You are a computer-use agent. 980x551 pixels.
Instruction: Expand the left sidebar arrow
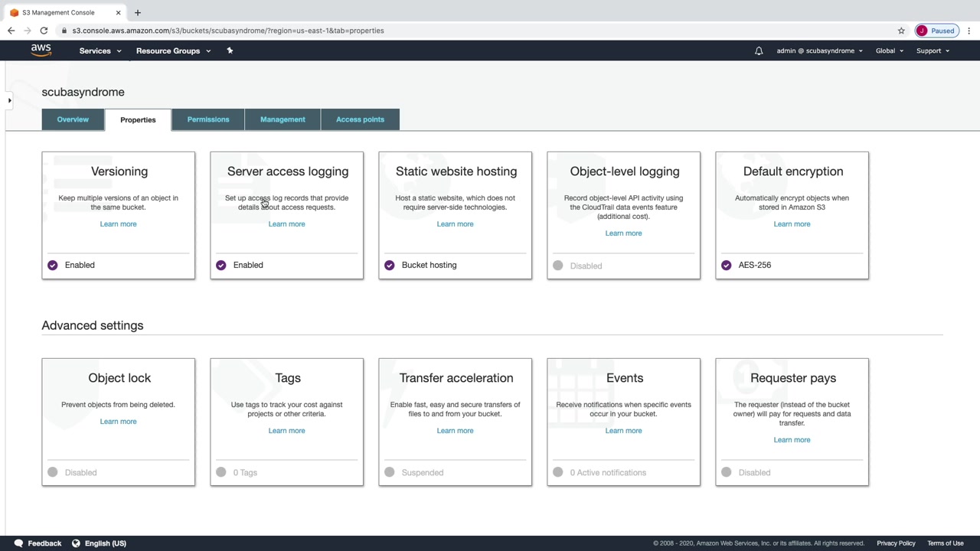(x=9, y=100)
